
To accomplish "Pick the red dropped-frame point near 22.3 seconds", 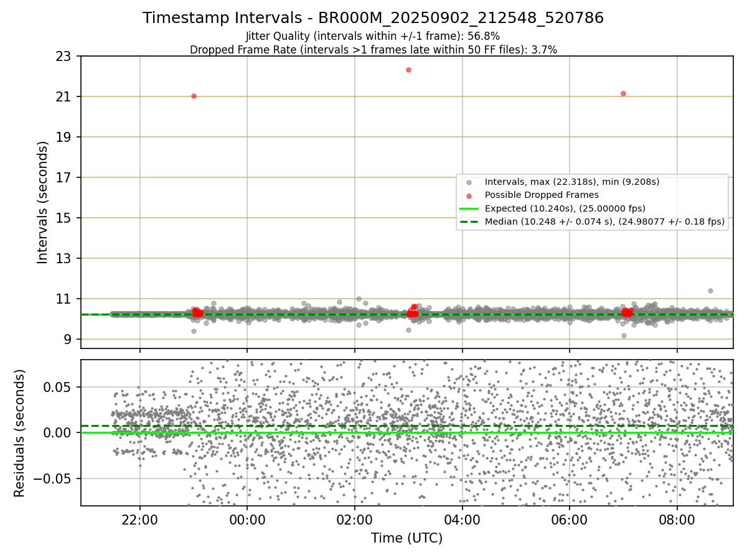I will [x=408, y=70].
